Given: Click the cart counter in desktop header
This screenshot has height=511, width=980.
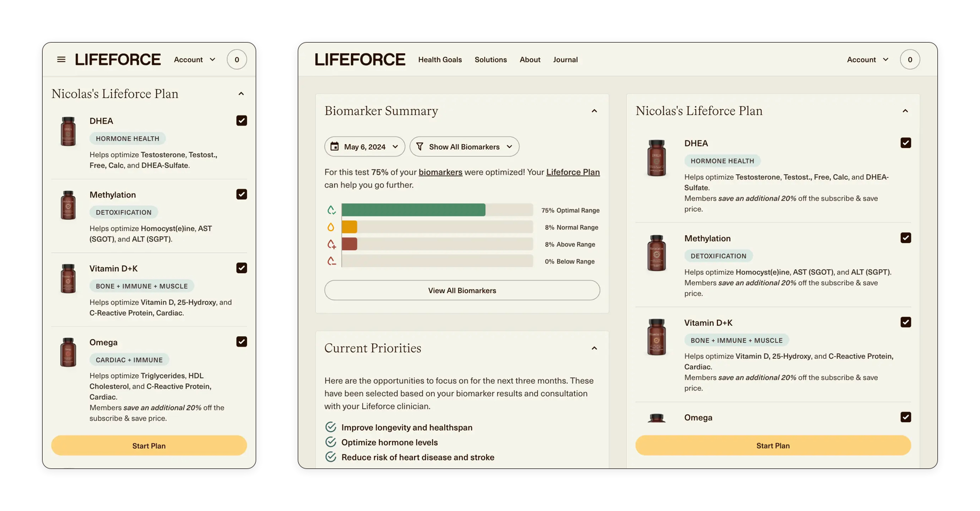Looking at the screenshot, I should [x=910, y=60].
